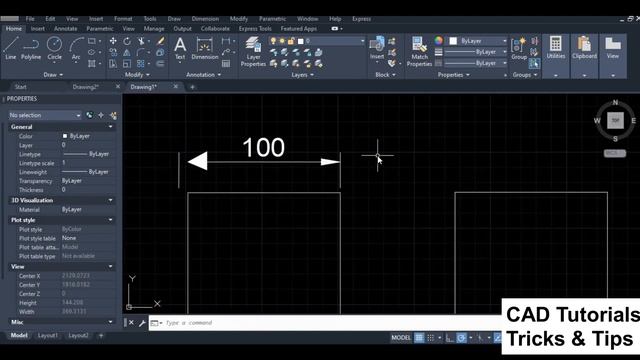The height and width of the screenshot is (360, 640).
Task: Expand the Modify panel dropdown
Action: tap(137, 75)
